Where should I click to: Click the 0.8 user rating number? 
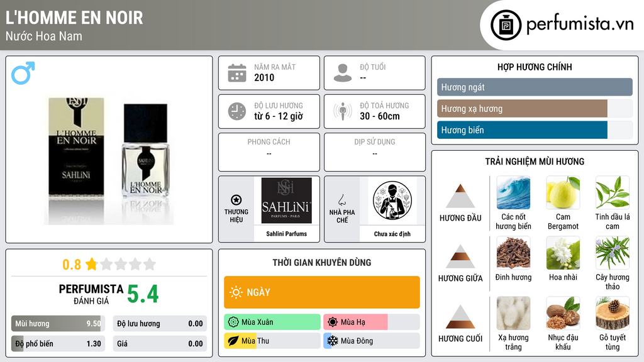click(72, 265)
